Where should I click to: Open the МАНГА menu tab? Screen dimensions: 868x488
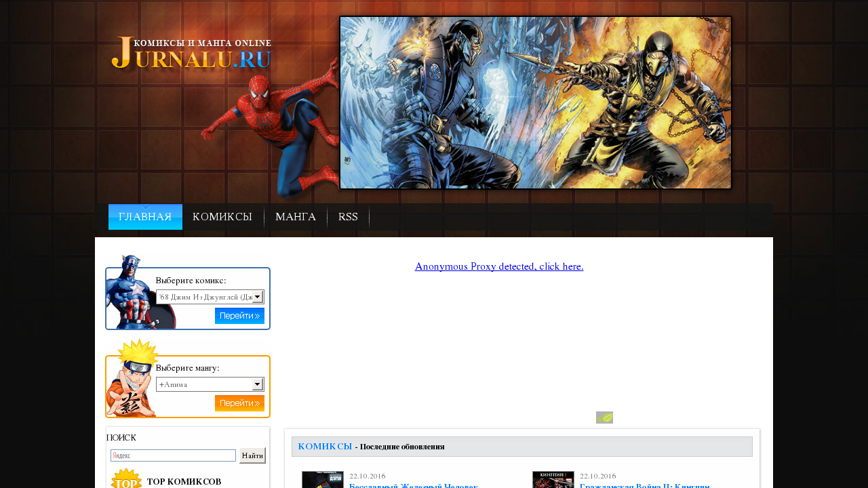pyautogui.click(x=296, y=217)
